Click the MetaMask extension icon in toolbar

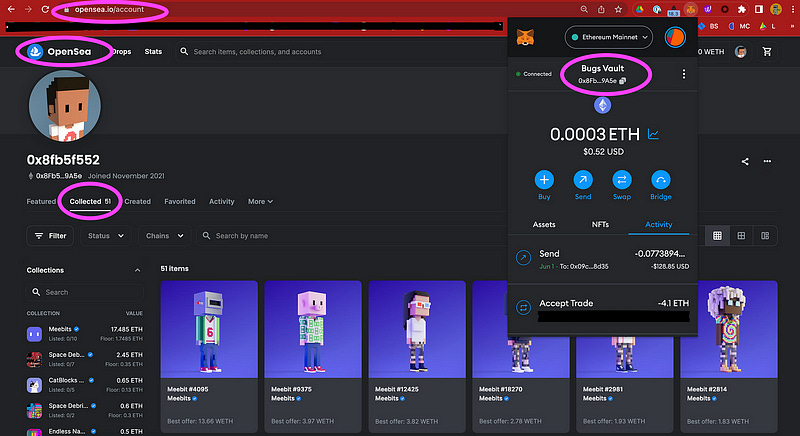[690, 9]
